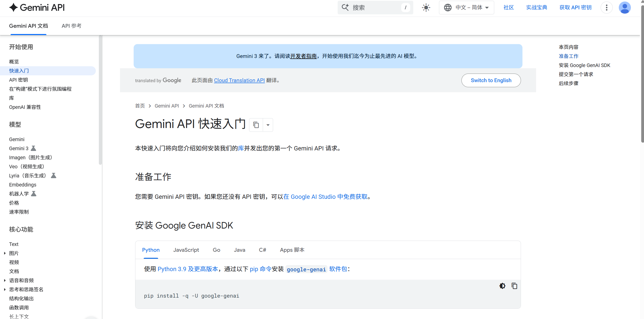
Task: Click the flask icon beside Lyria（音乐生成）
Action: pos(54,175)
